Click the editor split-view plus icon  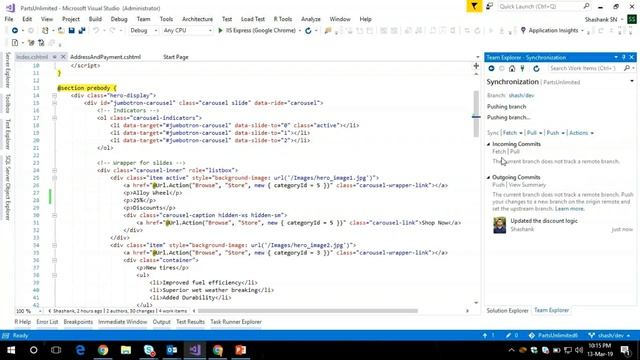tap(476, 66)
